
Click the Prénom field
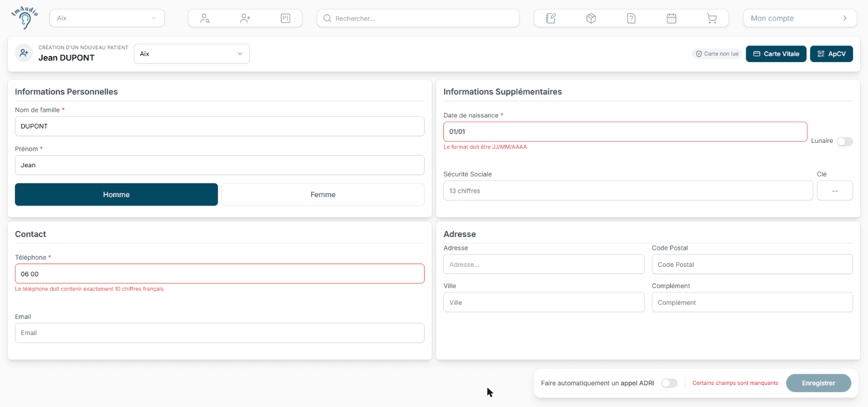220,165
